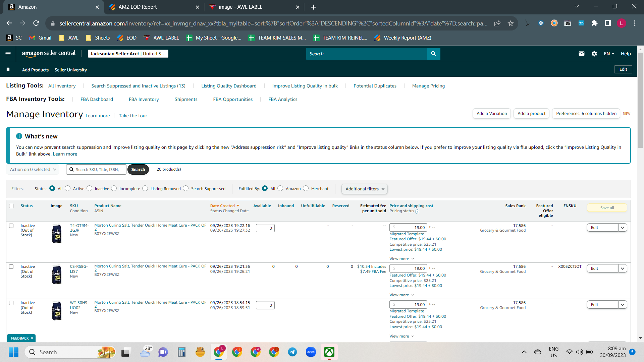Image resolution: width=644 pixels, height=362 pixels.
Task: Click the black Search button for inventory
Action: pos(138,170)
